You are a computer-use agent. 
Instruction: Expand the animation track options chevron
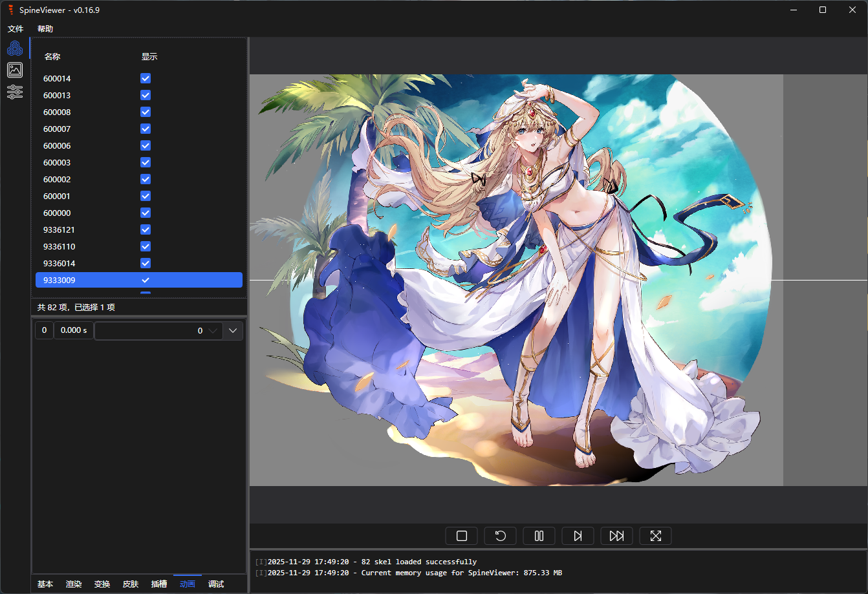click(x=233, y=331)
